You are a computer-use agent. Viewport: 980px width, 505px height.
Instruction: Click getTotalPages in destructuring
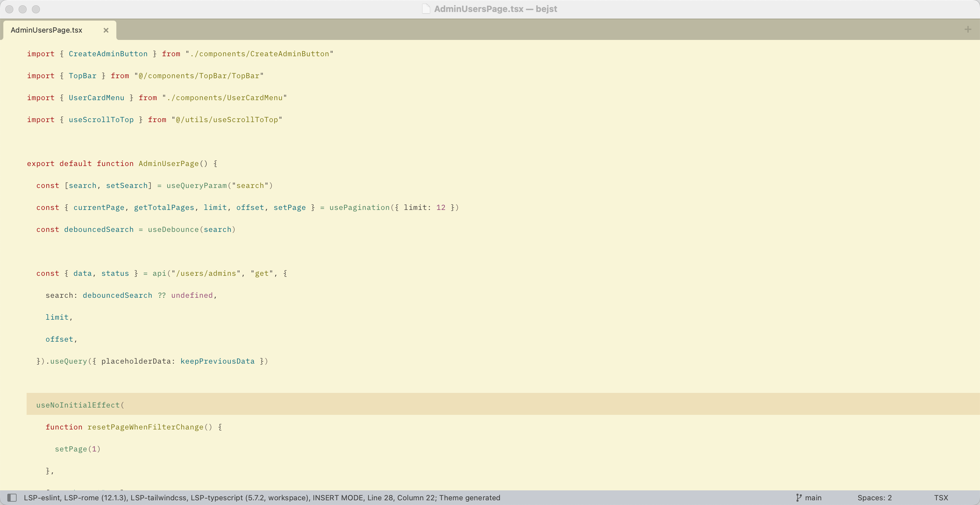(x=164, y=207)
